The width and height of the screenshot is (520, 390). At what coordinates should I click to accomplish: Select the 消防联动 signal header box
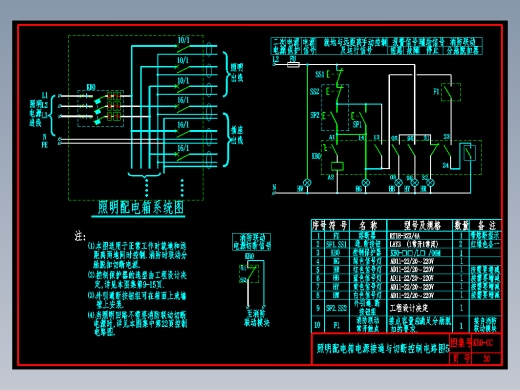point(251,242)
